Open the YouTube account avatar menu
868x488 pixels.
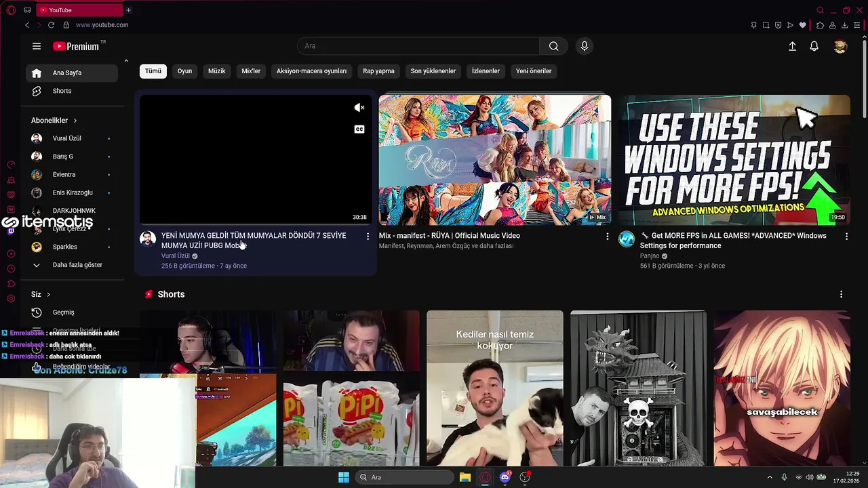[x=840, y=46]
